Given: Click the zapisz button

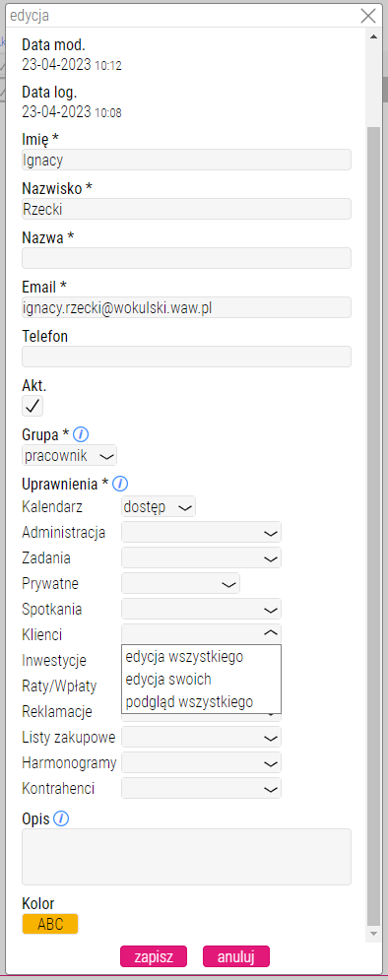Looking at the screenshot, I should click(155, 956).
